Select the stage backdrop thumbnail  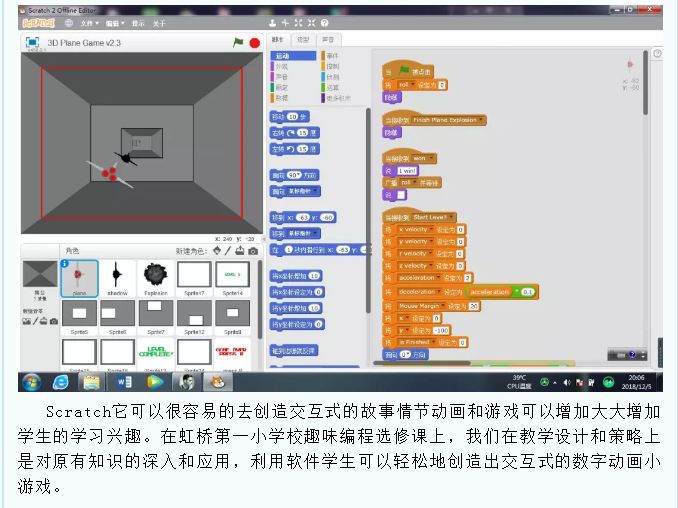coord(40,275)
